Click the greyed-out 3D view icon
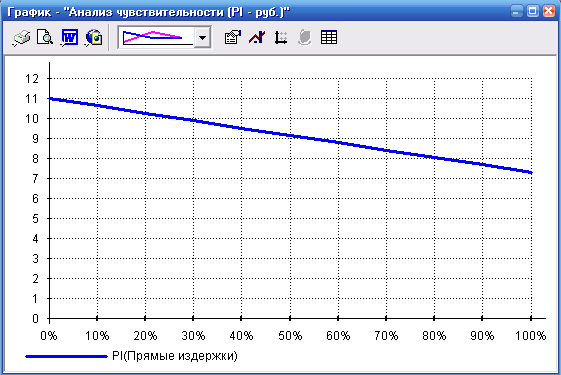The height and width of the screenshot is (375, 561). [x=304, y=37]
